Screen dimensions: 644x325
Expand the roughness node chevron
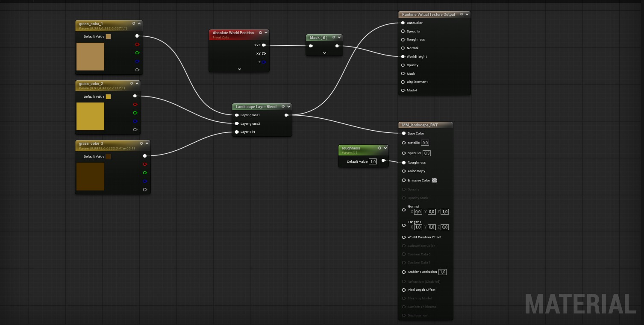385,148
